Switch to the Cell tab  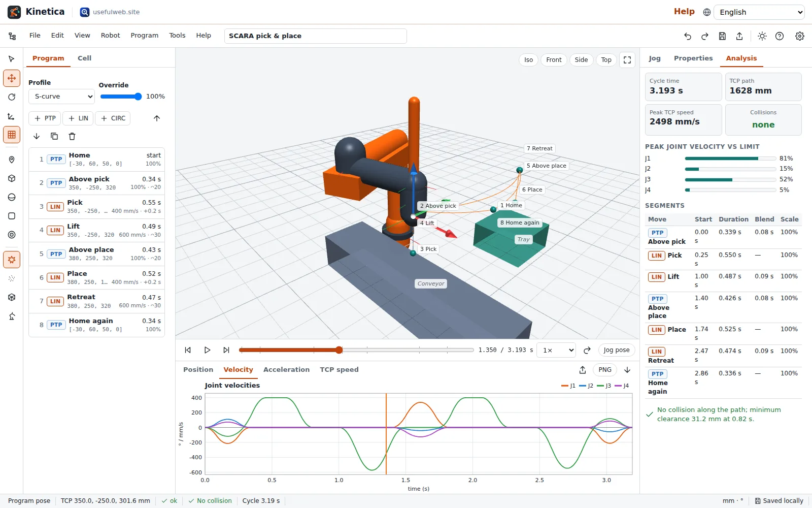coord(84,58)
